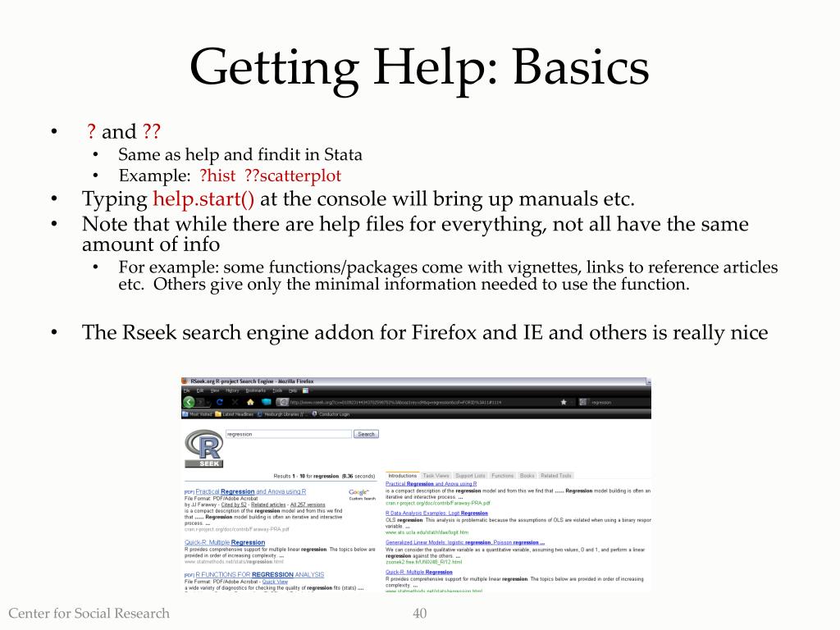Click the Firefox search box containing regression

tap(615, 402)
